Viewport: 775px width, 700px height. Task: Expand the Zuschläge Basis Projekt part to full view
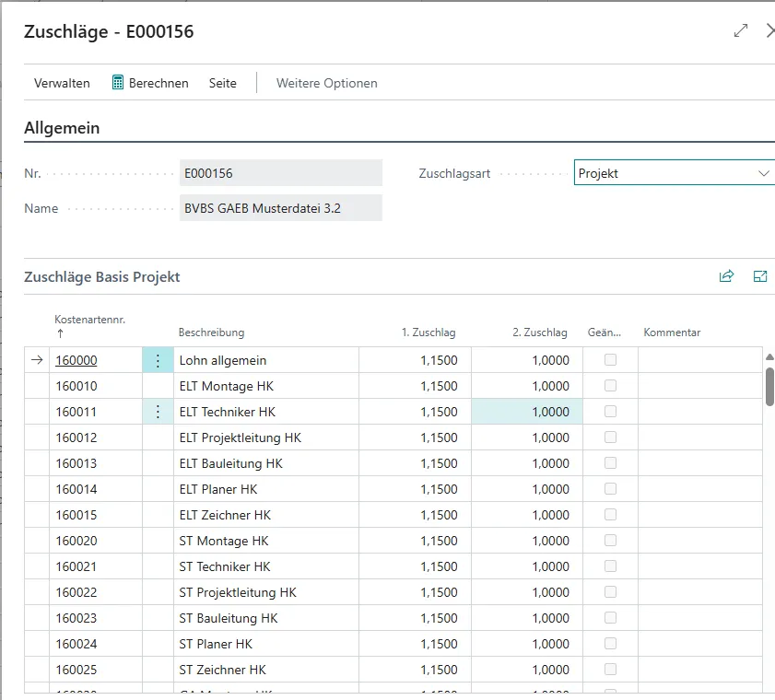click(x=760, y=276)
